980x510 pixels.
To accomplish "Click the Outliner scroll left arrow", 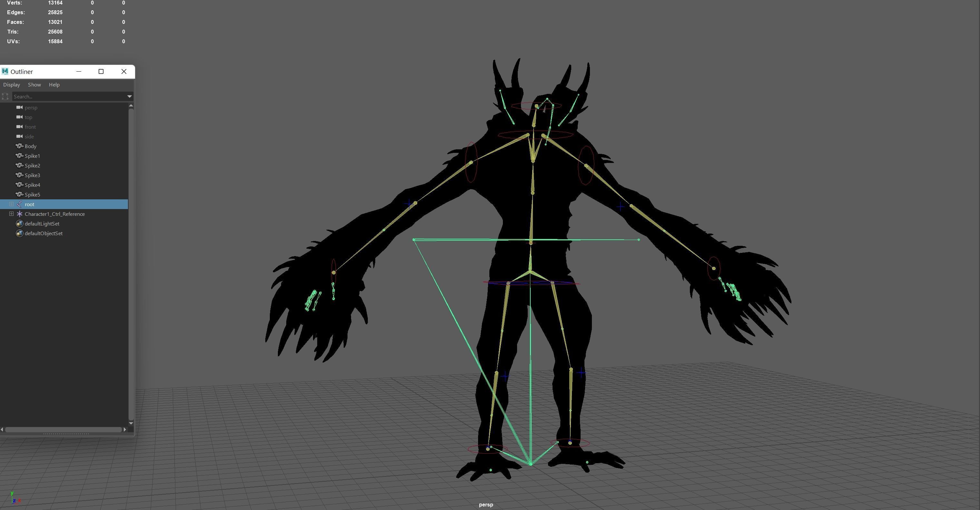I will point(2,429).
